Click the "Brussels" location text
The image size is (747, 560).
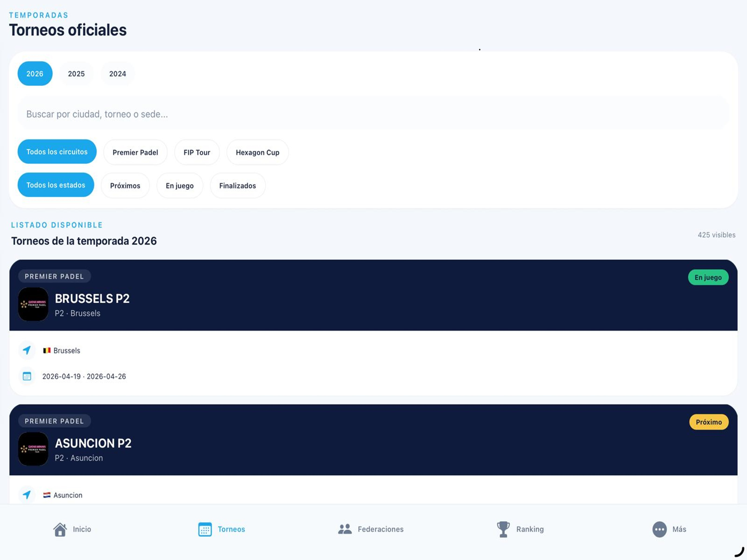coord(67,351)
